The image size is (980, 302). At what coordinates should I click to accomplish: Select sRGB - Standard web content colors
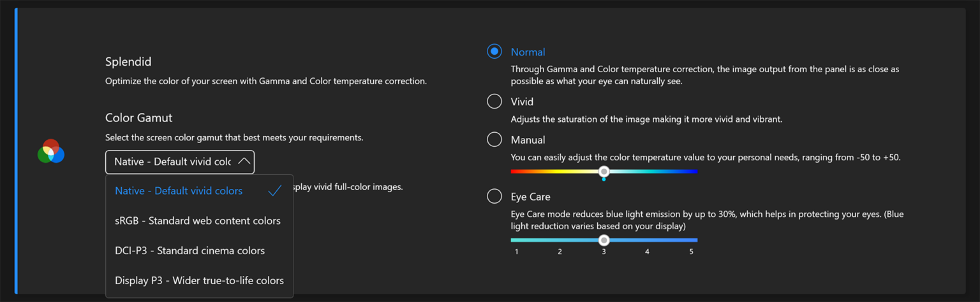(198, 221)
